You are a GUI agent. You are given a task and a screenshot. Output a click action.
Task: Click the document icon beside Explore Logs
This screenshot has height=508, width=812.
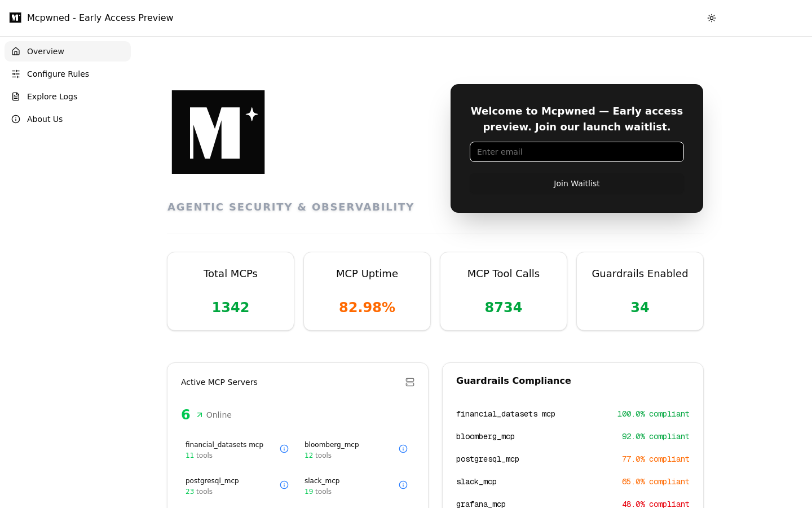click(16, 97)
